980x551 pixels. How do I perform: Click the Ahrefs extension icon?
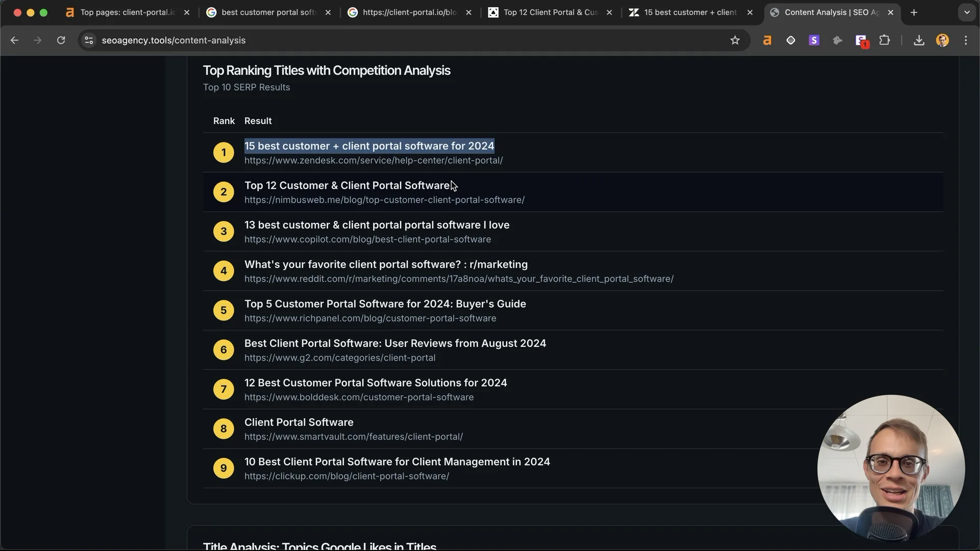pyautogui.click(x=767, y=40)
